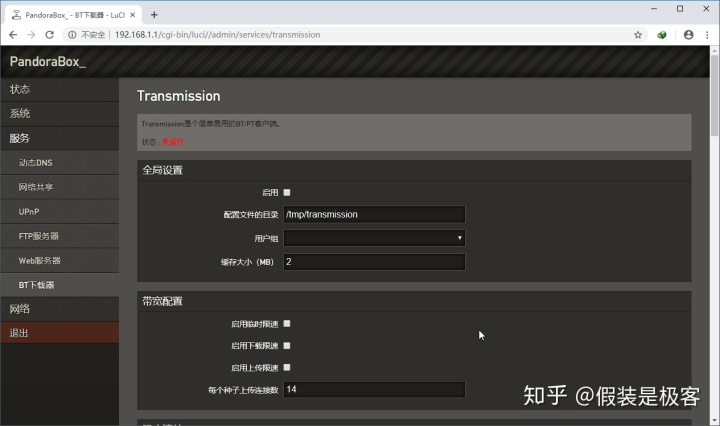Click the not-secure site info icon
The height and width of the screenshot is (426, 720).
pos(72,35)
